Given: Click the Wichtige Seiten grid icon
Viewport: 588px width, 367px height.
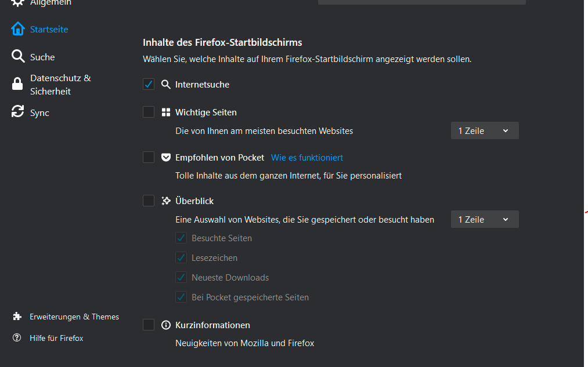Looking at the screenshot, I should pos(166,112).
